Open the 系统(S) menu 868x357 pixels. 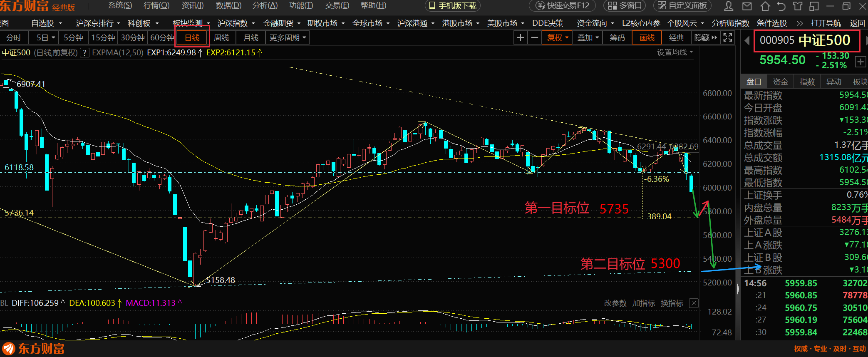click(120, 5)
